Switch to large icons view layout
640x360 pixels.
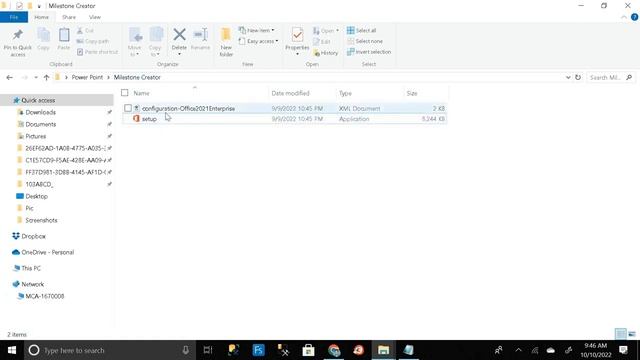tap(632, 334)
